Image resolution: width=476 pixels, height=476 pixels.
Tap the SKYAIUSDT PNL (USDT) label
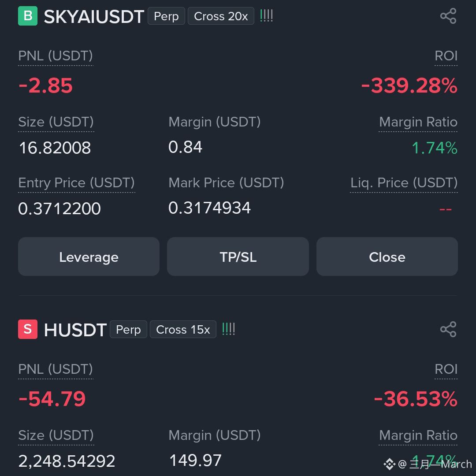click(56, 56)
